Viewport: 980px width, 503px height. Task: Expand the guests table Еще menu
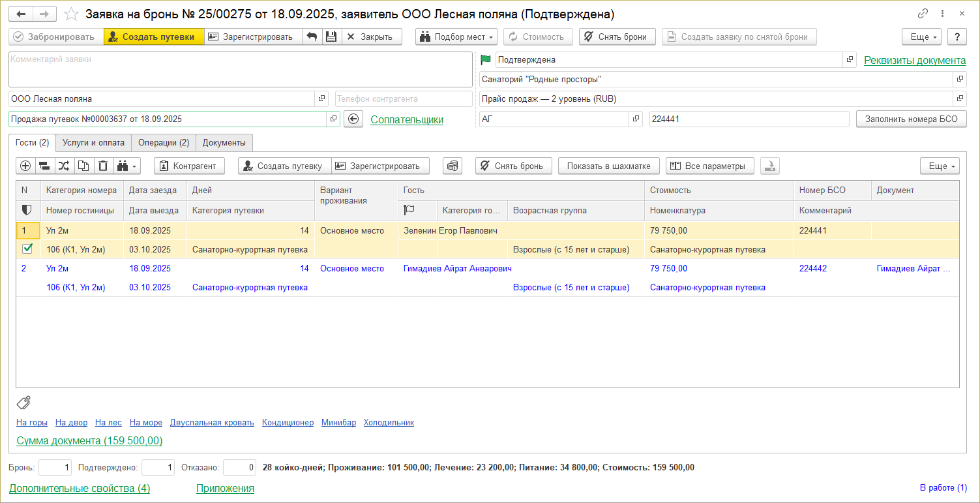[939, 166]
